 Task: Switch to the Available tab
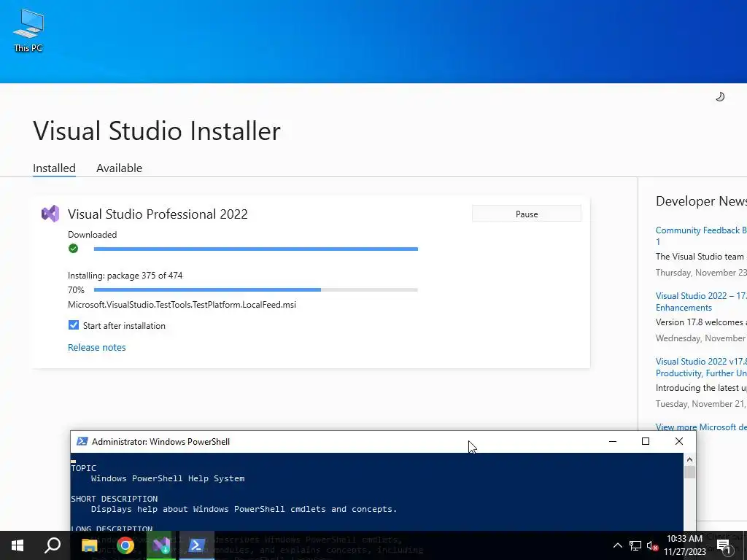click(x=119, y=168)
